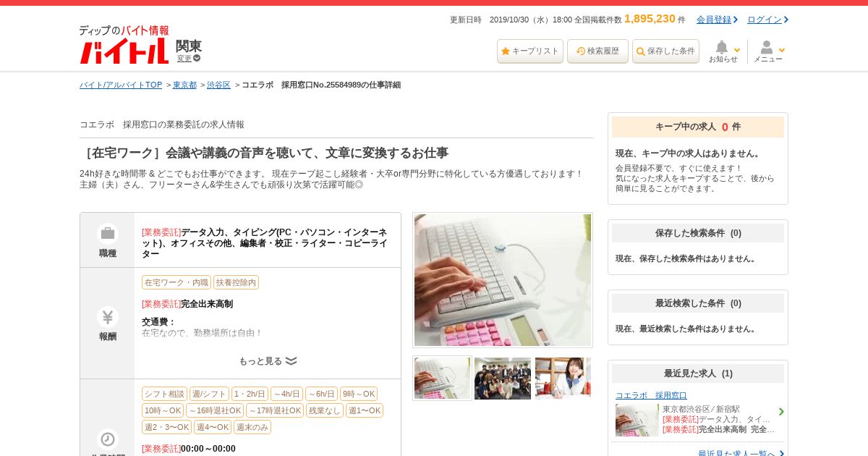The width and height of the screenshot is (868, 456).
Task: Select the woman at desk thumbnail
Action: click(563, 378)
